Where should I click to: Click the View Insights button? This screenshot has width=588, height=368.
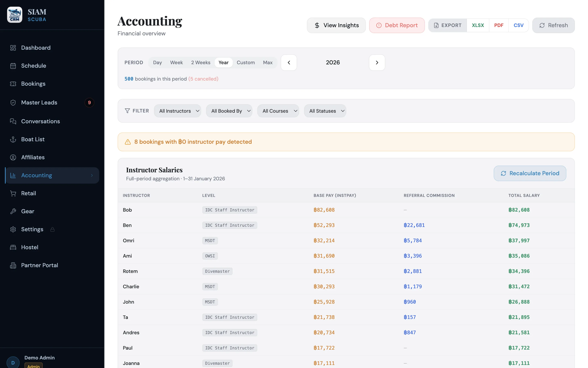(x=336, y=25)
